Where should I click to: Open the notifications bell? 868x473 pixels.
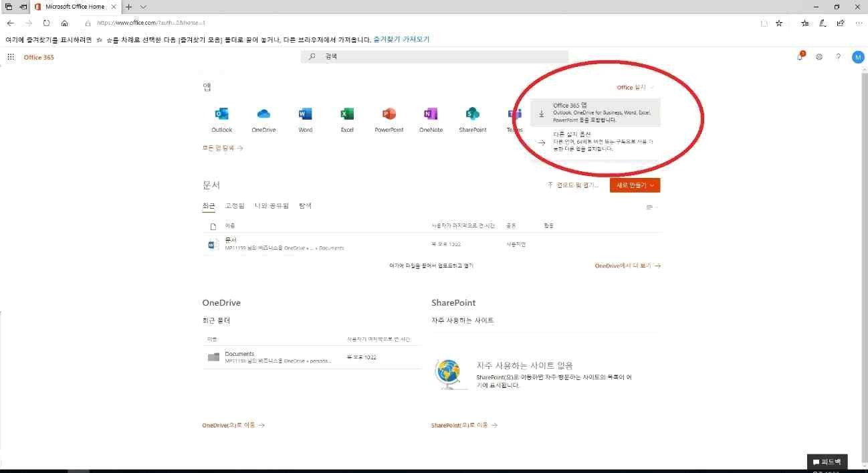800,57
